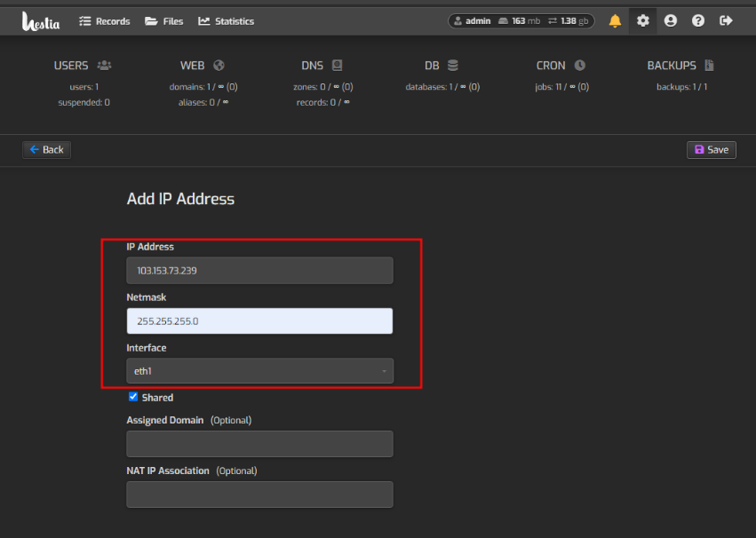Image resolution: width=756 pixels, height=538 pixels.
Task: Open the Records menu item
Action: [x=105, y=21]
